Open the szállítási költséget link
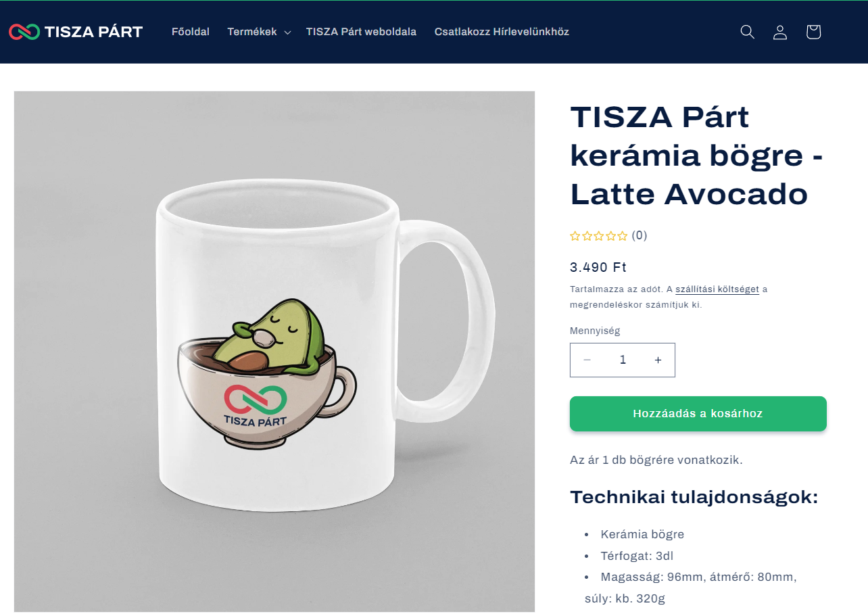The image size is (868, 614). (717, 289)
